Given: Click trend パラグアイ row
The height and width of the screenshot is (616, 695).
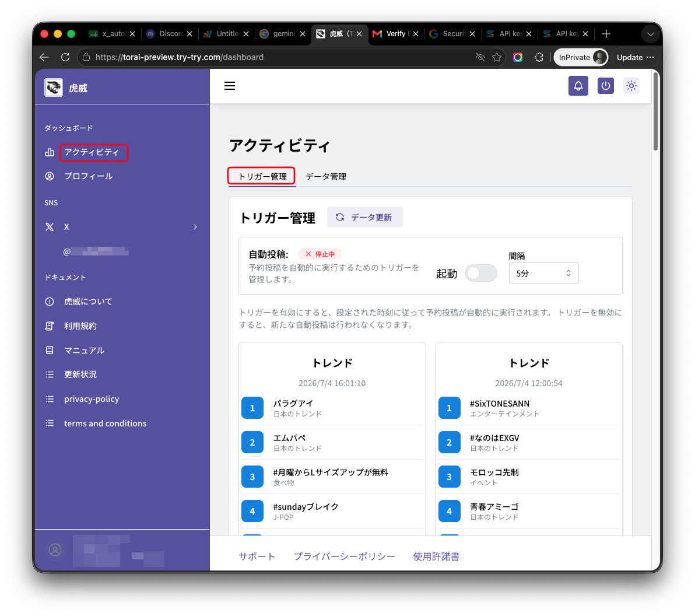Looking at the screenshot, I should (332, 408).
